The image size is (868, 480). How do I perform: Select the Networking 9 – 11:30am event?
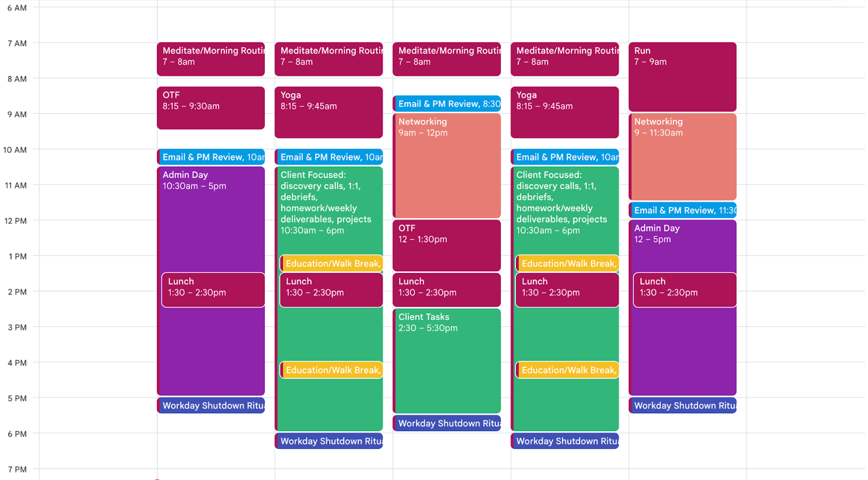point(682,157)
